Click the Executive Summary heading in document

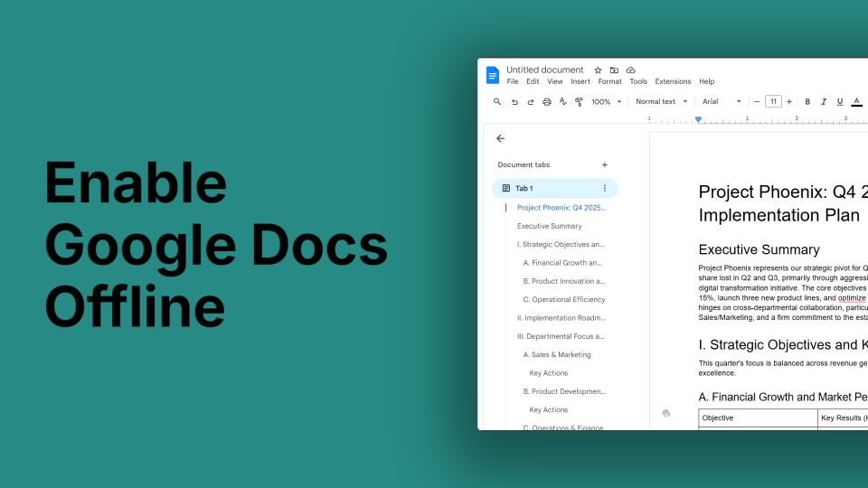(759, 249)
